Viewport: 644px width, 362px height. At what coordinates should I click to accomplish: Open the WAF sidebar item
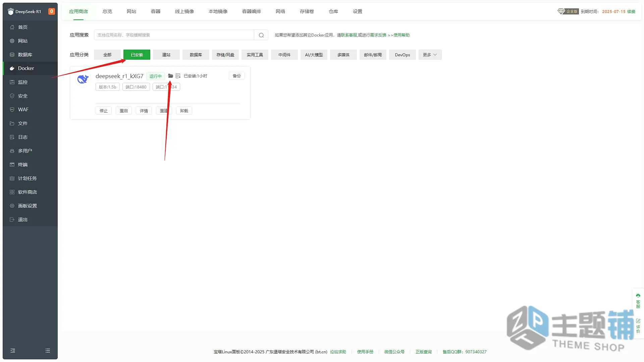point(30,110)
